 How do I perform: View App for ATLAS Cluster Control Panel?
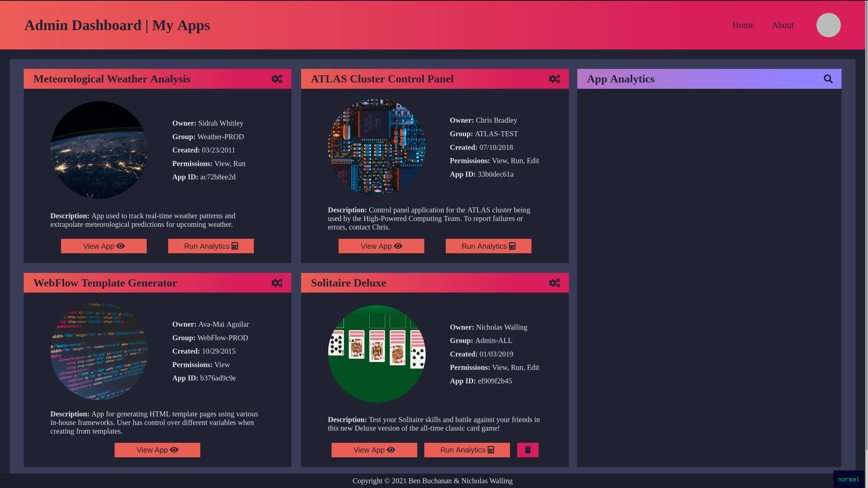[381, 246]
